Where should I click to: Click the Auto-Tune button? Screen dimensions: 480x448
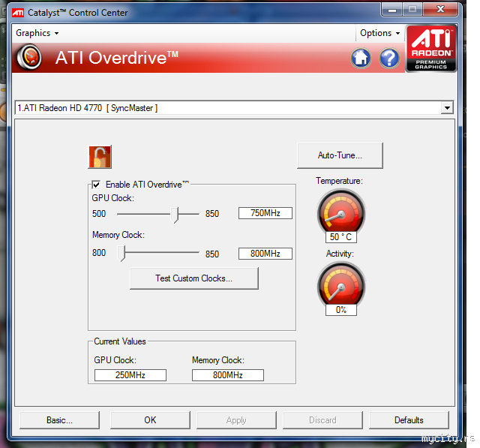(340, 155)
